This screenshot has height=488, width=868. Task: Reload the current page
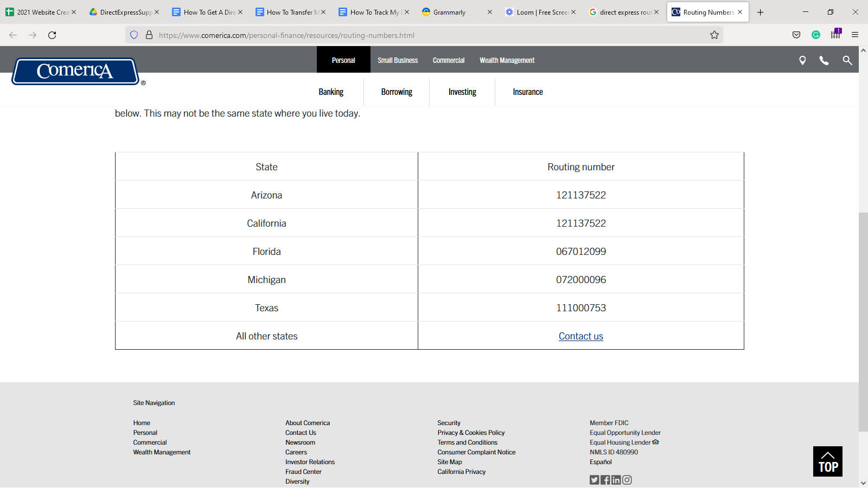tap(52, 35)
